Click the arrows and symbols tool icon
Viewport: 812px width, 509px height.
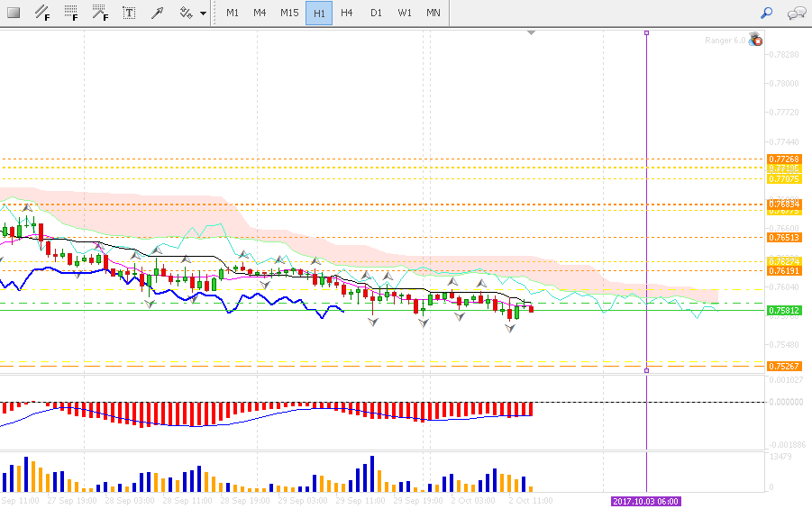point(186,13)
